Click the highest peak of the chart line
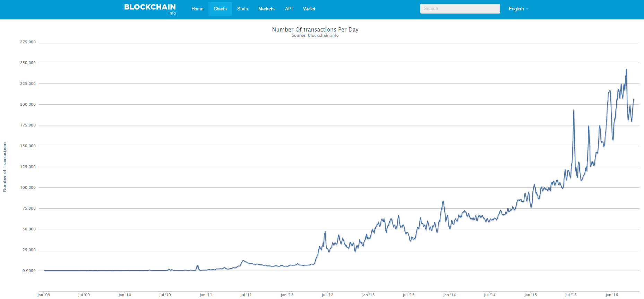 pyautogui.click(x=626, y=70)
